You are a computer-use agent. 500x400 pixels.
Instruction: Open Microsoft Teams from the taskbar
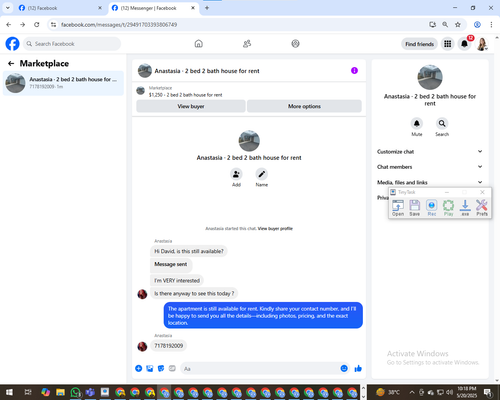[90, 392]
